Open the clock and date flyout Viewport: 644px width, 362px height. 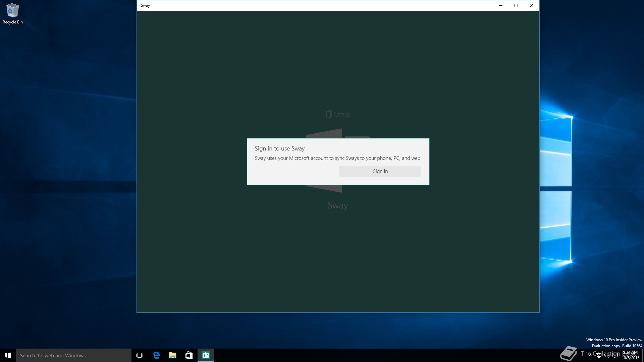(630, 355)
